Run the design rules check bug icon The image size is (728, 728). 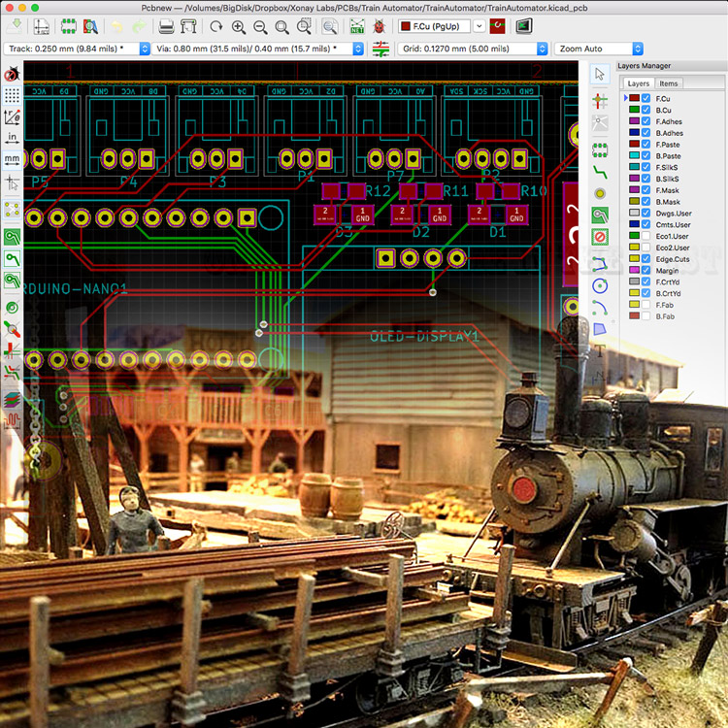[x=380, y=26]
